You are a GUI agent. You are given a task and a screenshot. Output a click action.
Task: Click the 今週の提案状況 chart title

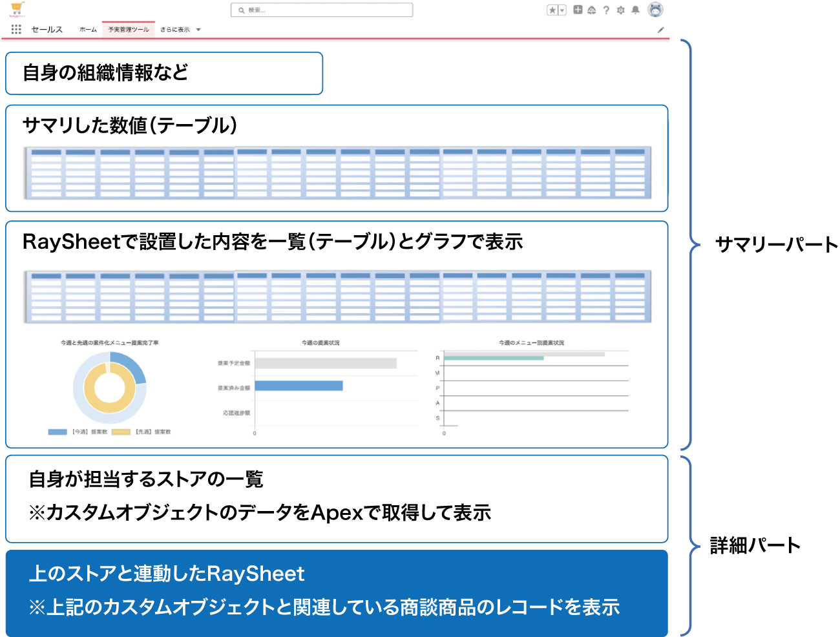[x=320, y=342]
